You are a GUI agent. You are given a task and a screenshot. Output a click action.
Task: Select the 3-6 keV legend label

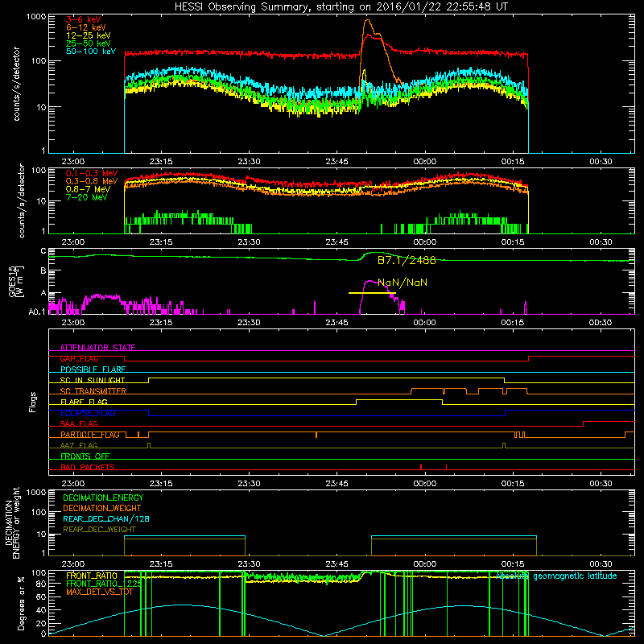(x=84, y=19)
